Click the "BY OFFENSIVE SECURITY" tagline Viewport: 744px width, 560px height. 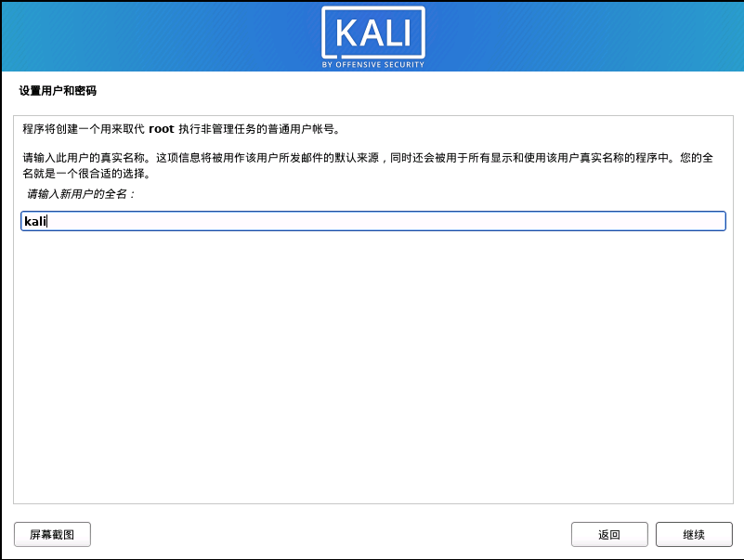click(373, 64)
